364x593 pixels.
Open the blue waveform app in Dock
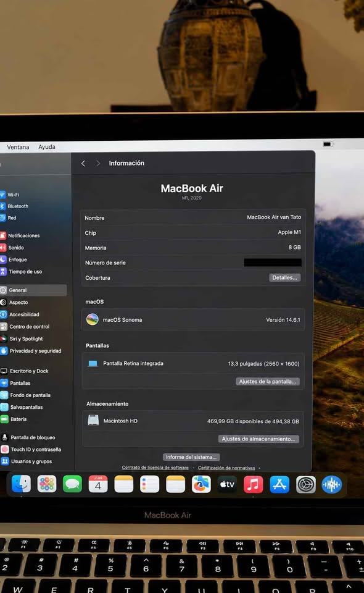click(x=331, y=484)
